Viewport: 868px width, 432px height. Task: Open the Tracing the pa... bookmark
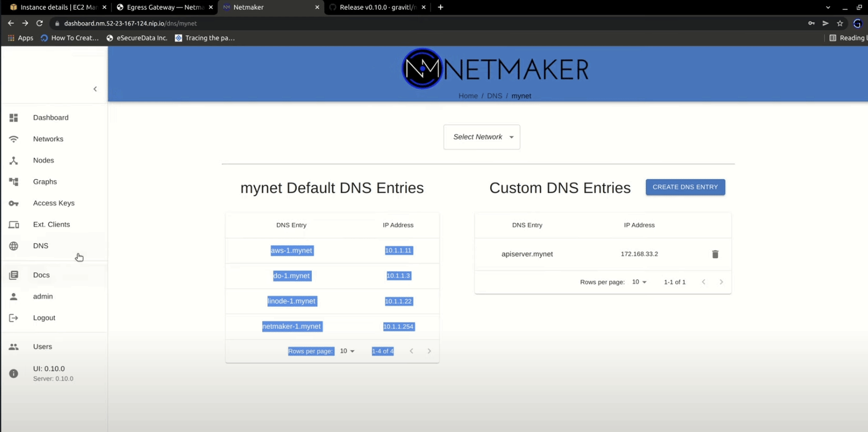click(205, 38)
